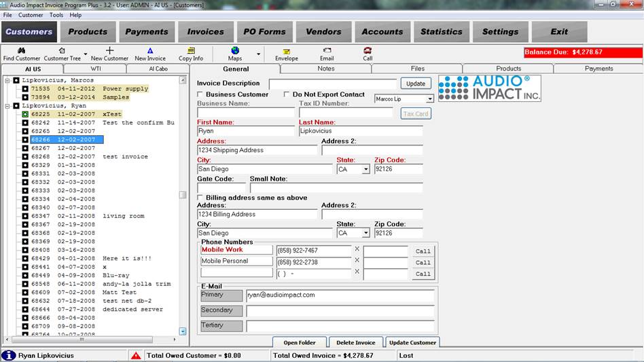
Task: Enable the Business Customer checkbox
Action: [x=200, y=94]
